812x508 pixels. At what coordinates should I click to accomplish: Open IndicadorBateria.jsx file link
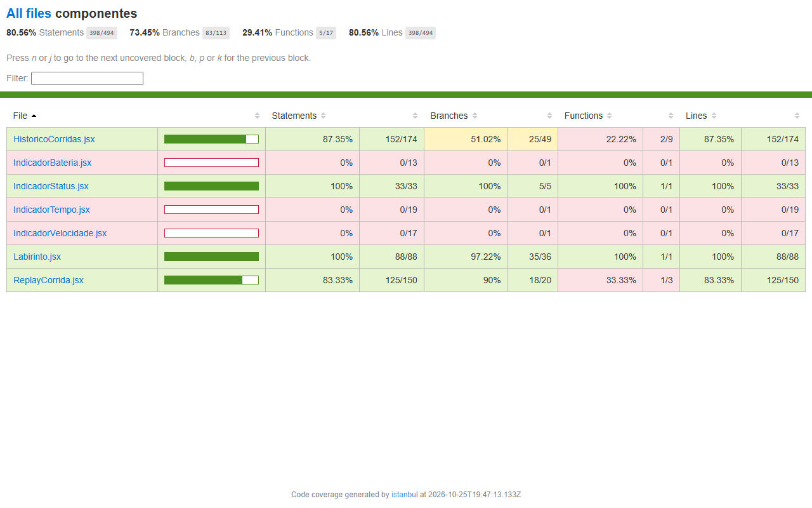click(x=52, y=163)
